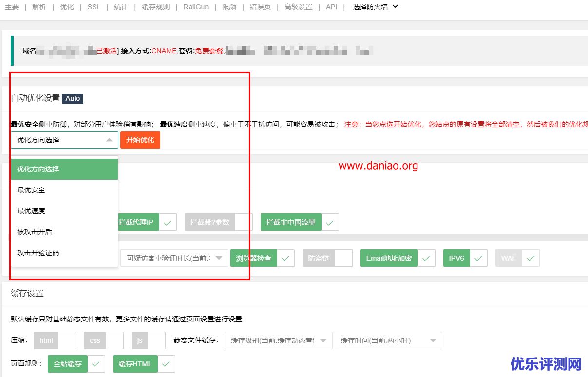Enable css compression toggle
This screenshot has width=588, height=377.
(104, 340)
